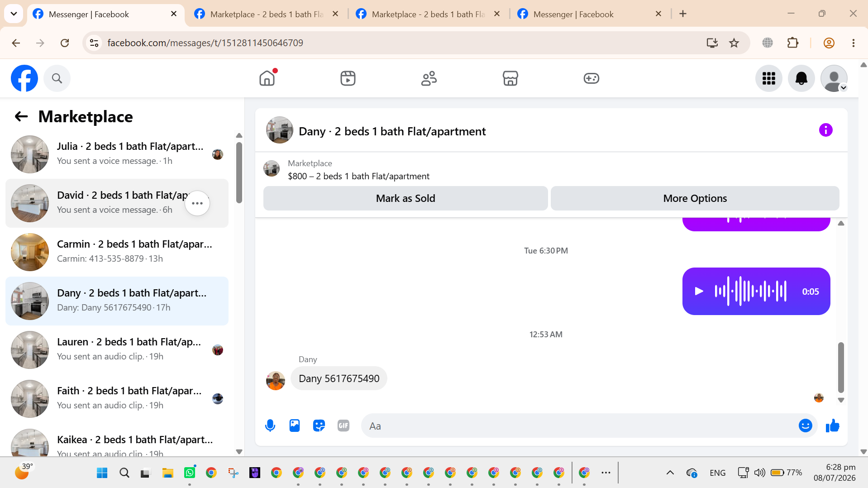The image size is (868, 488).
Task: Click the Dany 5617675490 message bubble
Action: pos(339,378)
